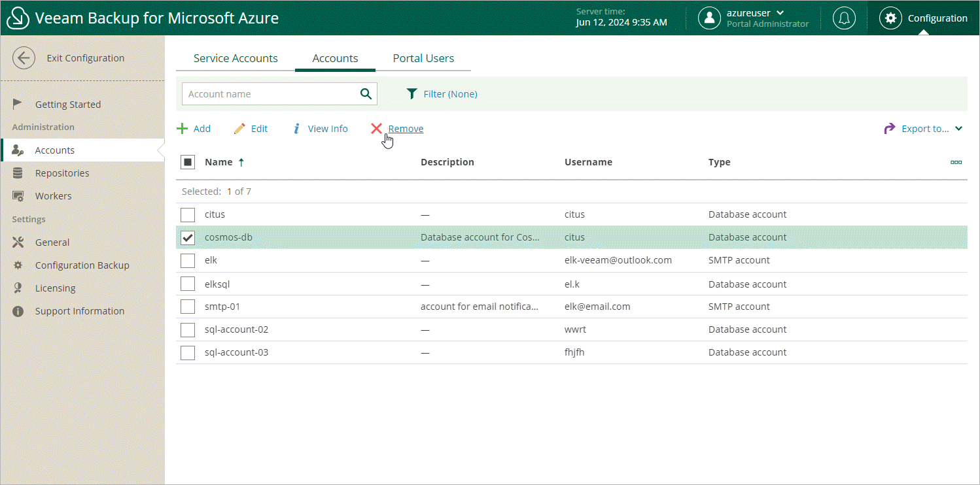The height and width of the screenshot is (485, 980).
Task: Click the pencil Edit icon
Action: (x=240, y=129)
